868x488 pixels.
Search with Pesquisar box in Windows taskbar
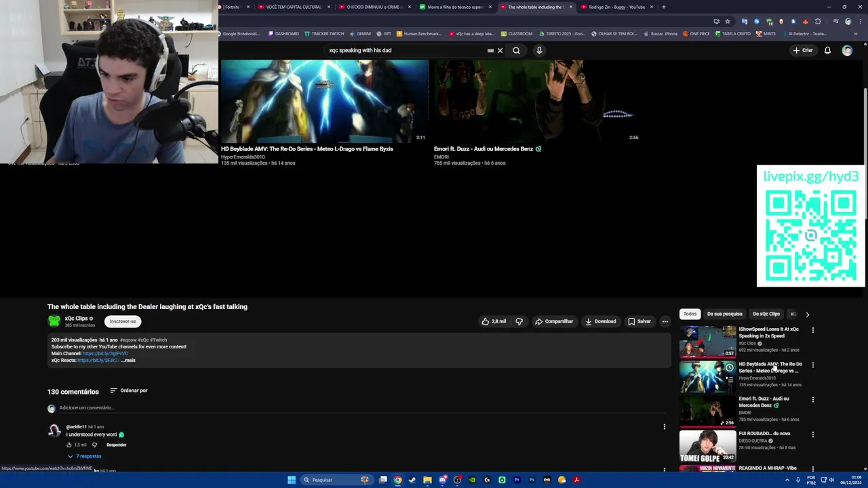[x=336, y=480]
